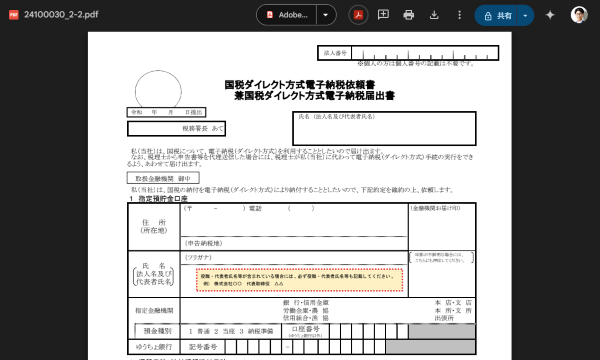Viewport: 600px width, 360px height.
Task: Click the フリガナ row
Action: pyautogui.click(x=294, y=257)
